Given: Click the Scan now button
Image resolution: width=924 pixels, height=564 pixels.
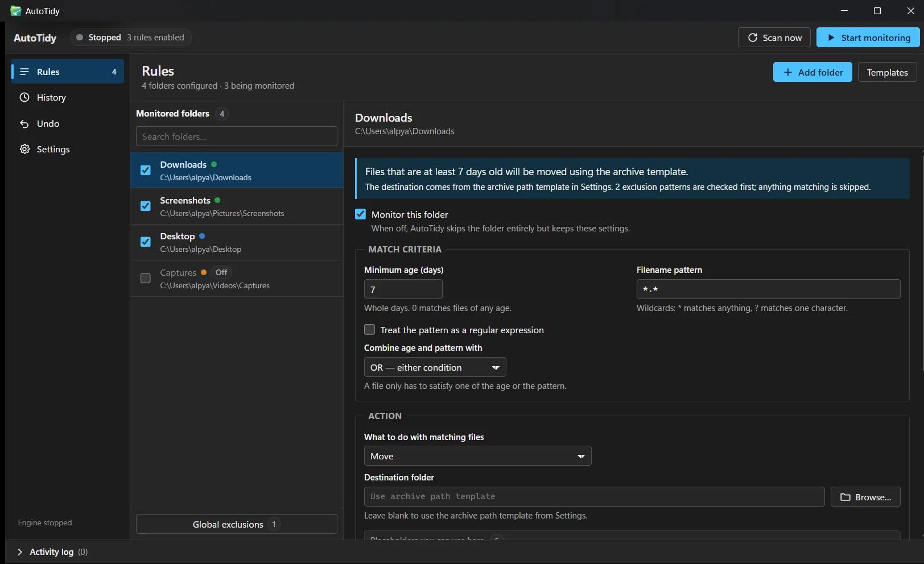Looking at the screenshot, I should coord(774,38).
